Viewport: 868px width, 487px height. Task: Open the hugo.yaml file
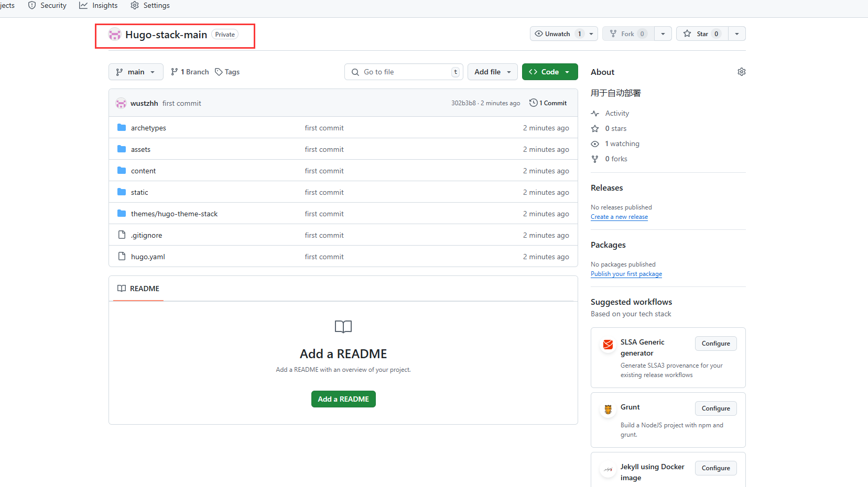[148, 257]
